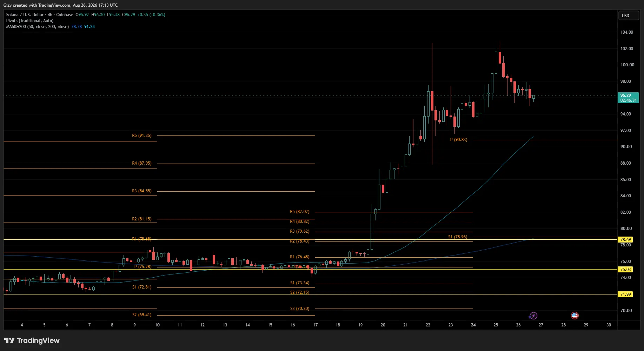
Task: Click pivot label R5 (91.35)
Action: pyautogui.click(x=142, y=135)
